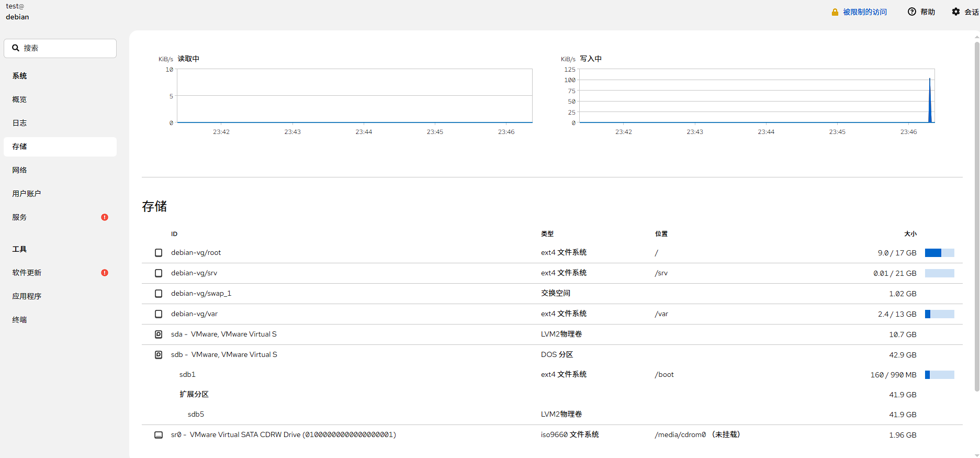Viewport: 980px width, 458px height.
Task: Click the sr0 optical drive icon
Action: [x=159, y=435]
